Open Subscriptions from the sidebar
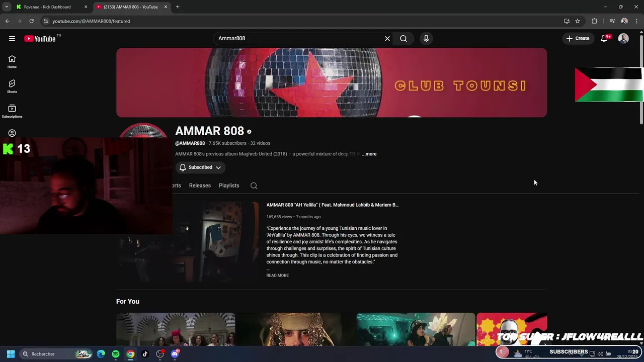 tap(12, 111)
